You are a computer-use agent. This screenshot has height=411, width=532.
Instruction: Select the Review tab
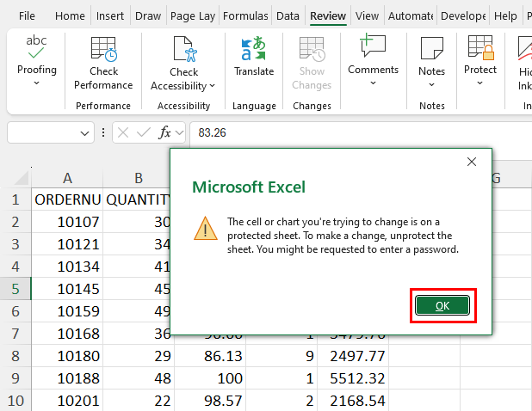pyautogui.click(x=328, y=16)
